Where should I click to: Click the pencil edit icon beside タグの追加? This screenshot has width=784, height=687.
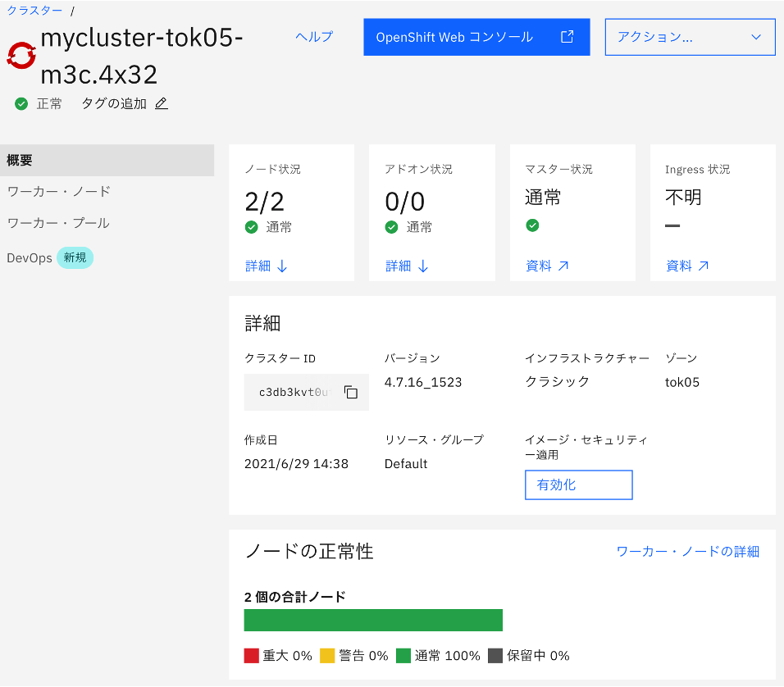click(161, 103)
